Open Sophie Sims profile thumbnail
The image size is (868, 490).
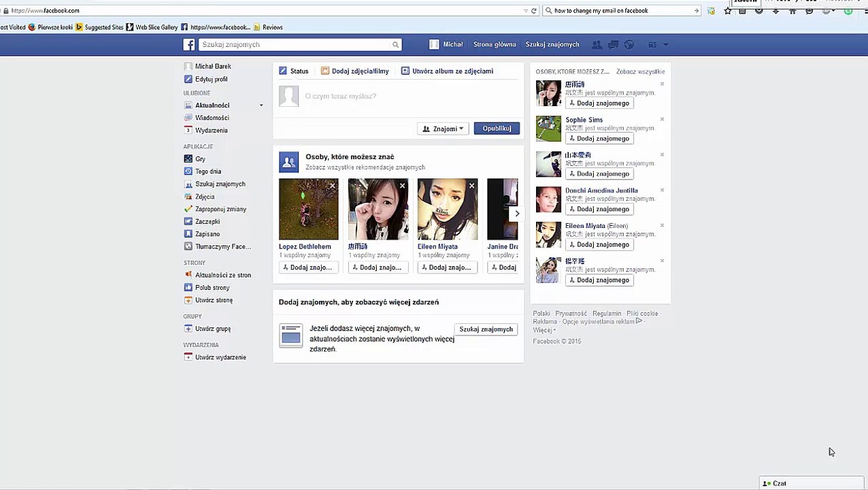pyautogui.click(x=548, y=129)
